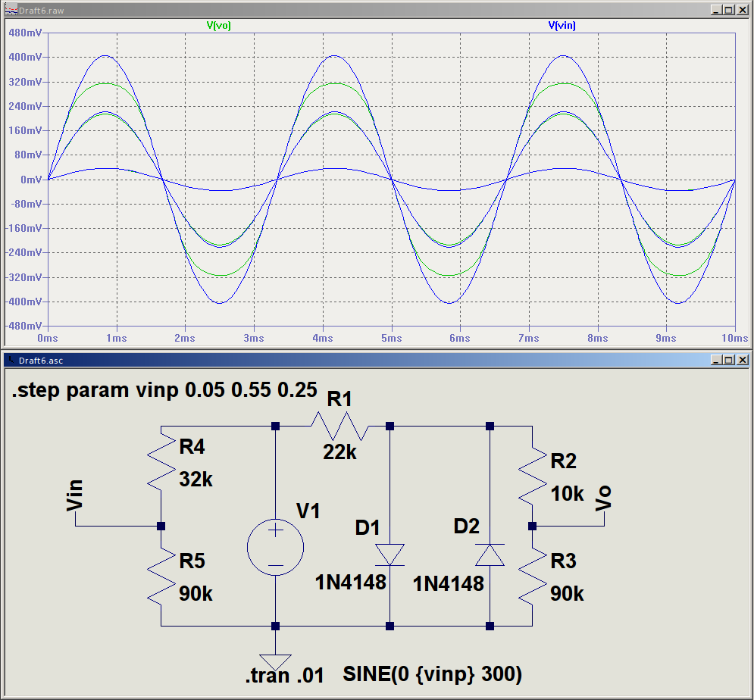Click the 10ms horizontal axis label
Image resolution: width=754 pixels, height=700 pixels.
point(734,338)
